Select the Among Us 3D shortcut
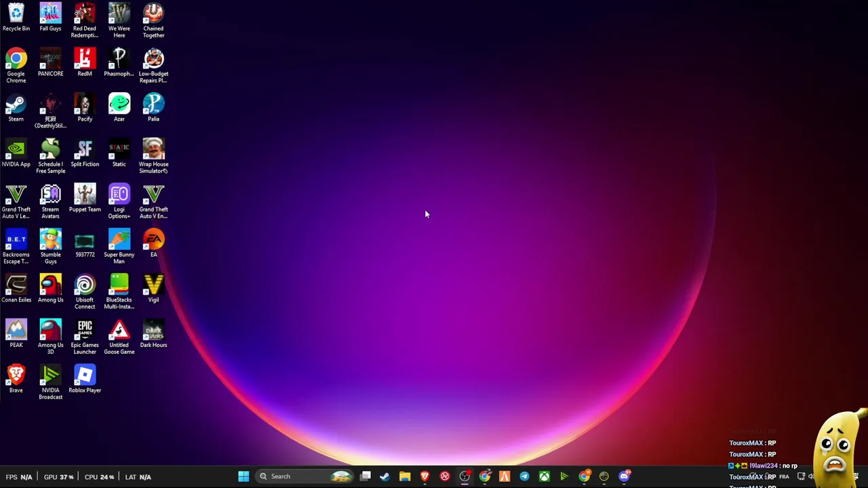The width and height of the screenshot is (868, 488). (x=50, y=338)
